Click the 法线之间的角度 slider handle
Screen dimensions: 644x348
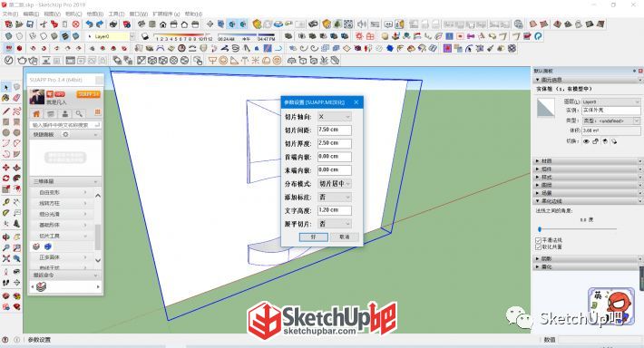click(x=540, y=229)
